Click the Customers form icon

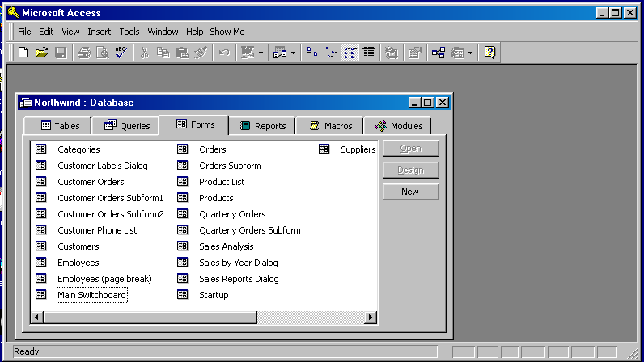coord(41,246)
